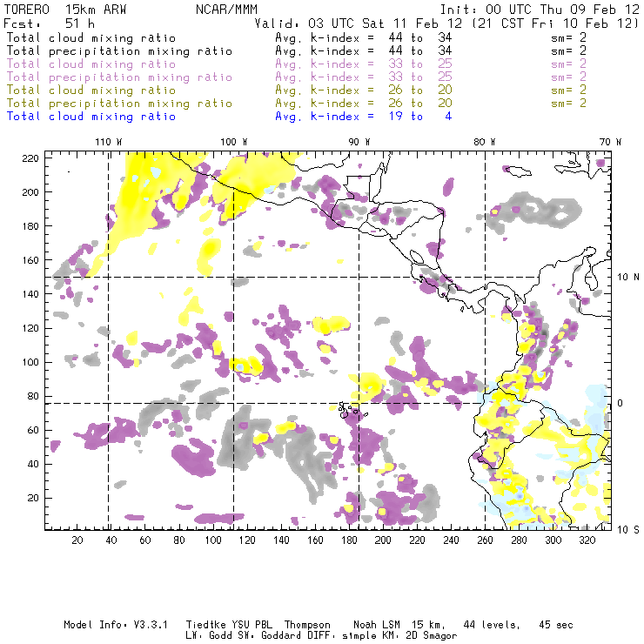
Task: Click the y-axis tick label "60"
Action: tap(33, 430)
